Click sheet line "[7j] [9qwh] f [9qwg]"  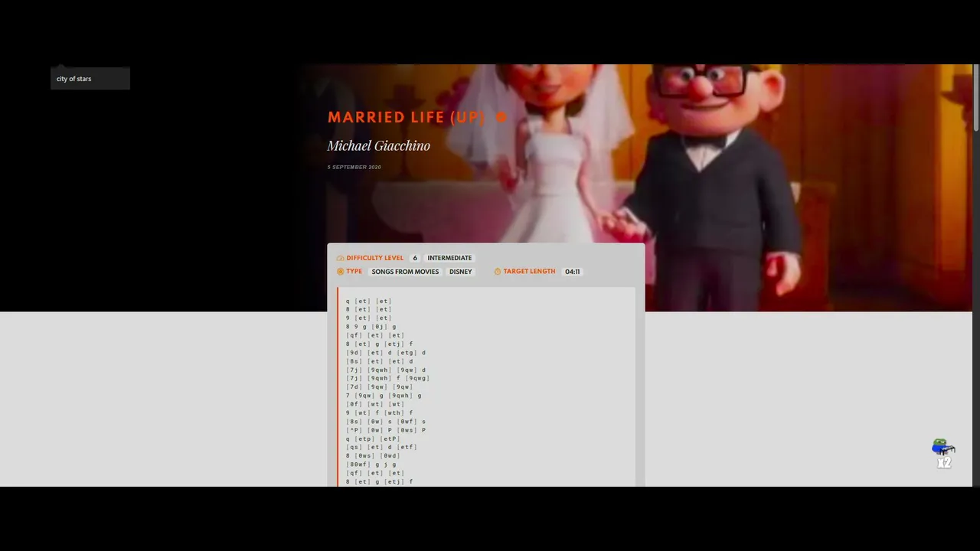pos(387,378)
